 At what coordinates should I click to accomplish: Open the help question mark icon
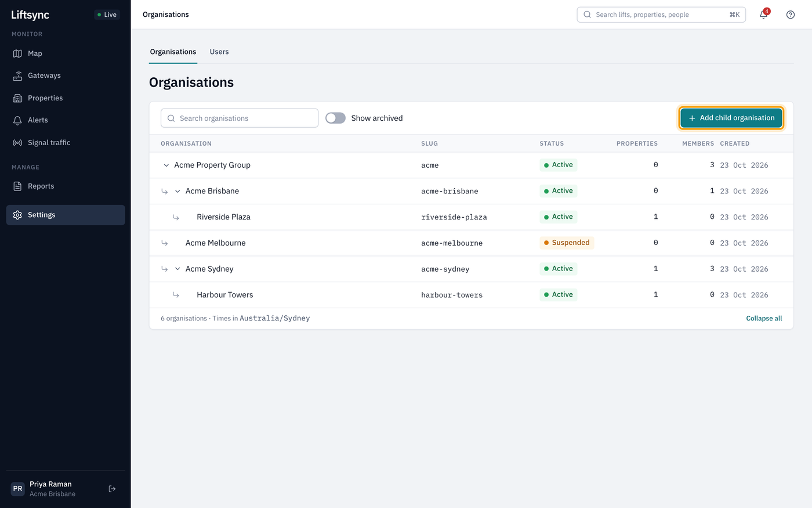tap(791, 15)
